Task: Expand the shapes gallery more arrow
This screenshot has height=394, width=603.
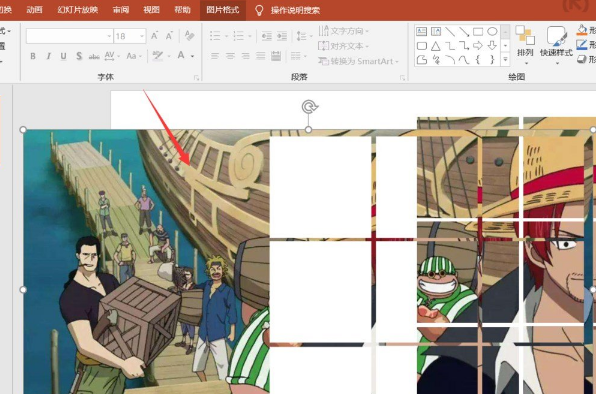Action: 505,60
